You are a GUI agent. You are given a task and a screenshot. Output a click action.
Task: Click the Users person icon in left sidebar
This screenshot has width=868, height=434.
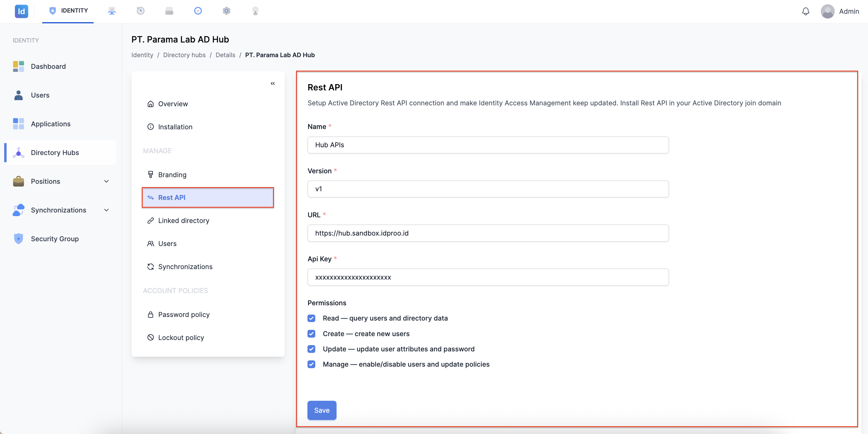click(x=19, y=95)
